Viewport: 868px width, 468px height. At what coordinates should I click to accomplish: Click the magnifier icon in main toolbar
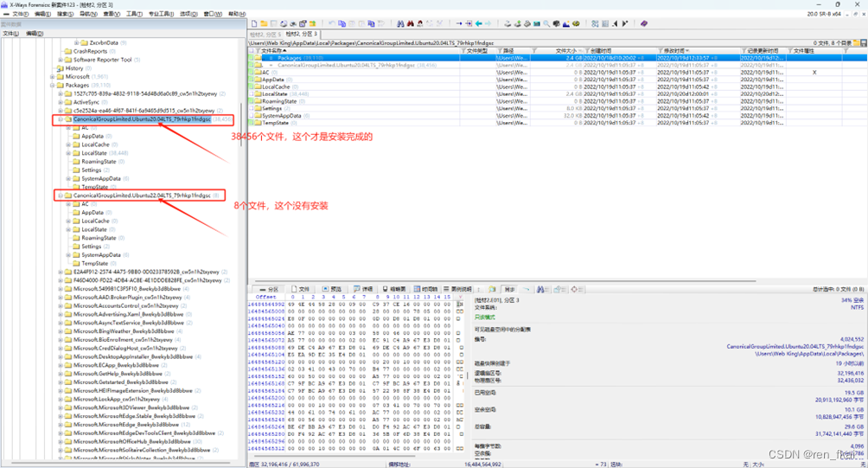(546, 24)
